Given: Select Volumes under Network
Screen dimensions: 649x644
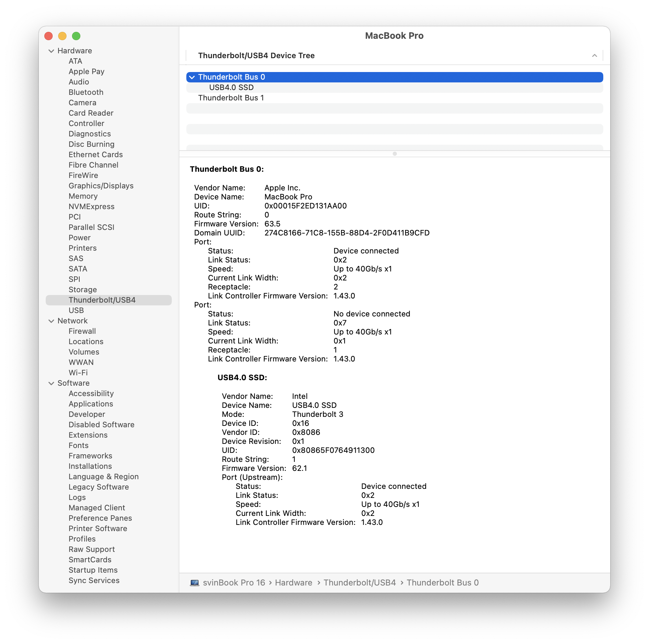Looking at the screenshot, I should pyautogui.click(x=84, y=352).
